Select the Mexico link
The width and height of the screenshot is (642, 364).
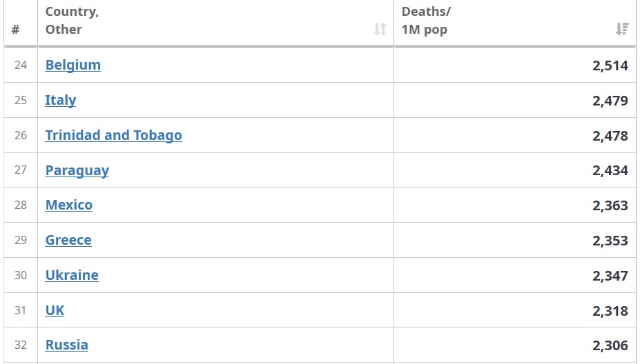69,205
